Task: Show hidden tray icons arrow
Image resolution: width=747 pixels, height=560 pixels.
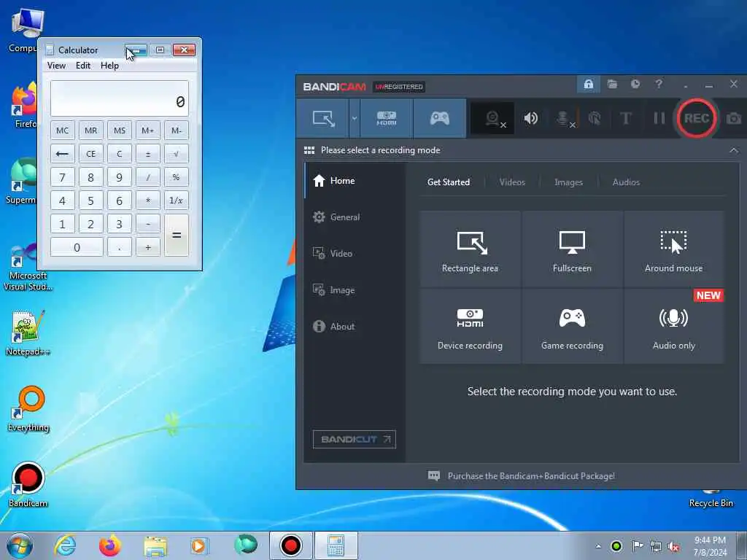Action: (x=598, y=546)
